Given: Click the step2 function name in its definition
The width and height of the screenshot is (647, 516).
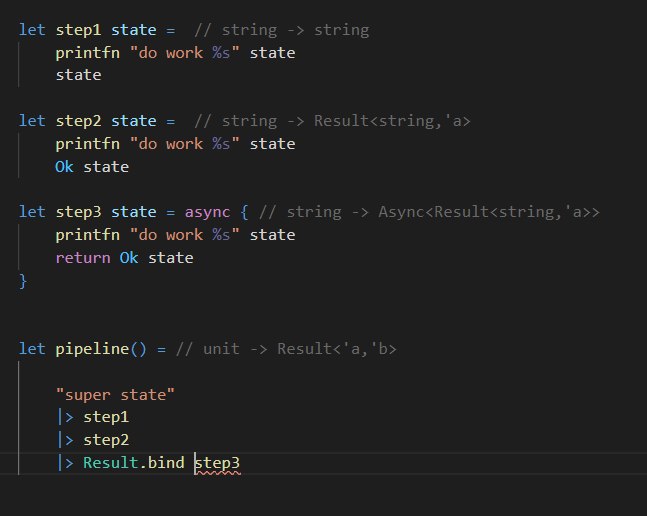Looking at the screenshot, I should [x=78, y=121].
